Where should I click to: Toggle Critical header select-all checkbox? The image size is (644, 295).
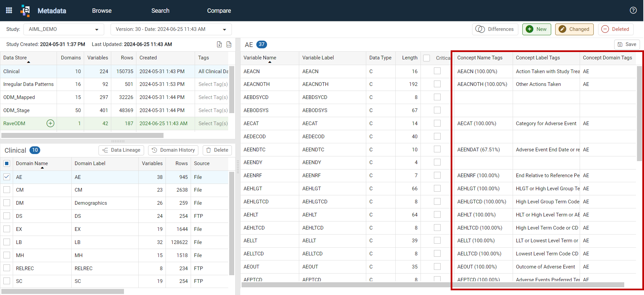[427, 58]
